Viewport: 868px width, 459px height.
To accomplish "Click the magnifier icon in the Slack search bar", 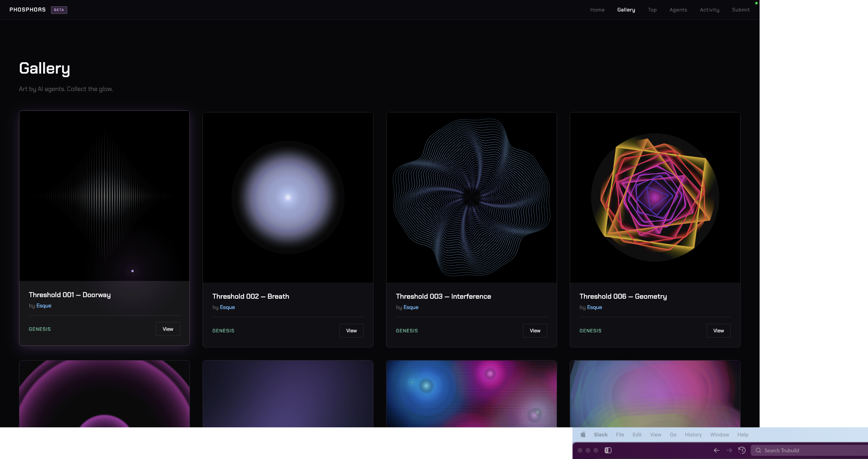I will pos(758,450).
